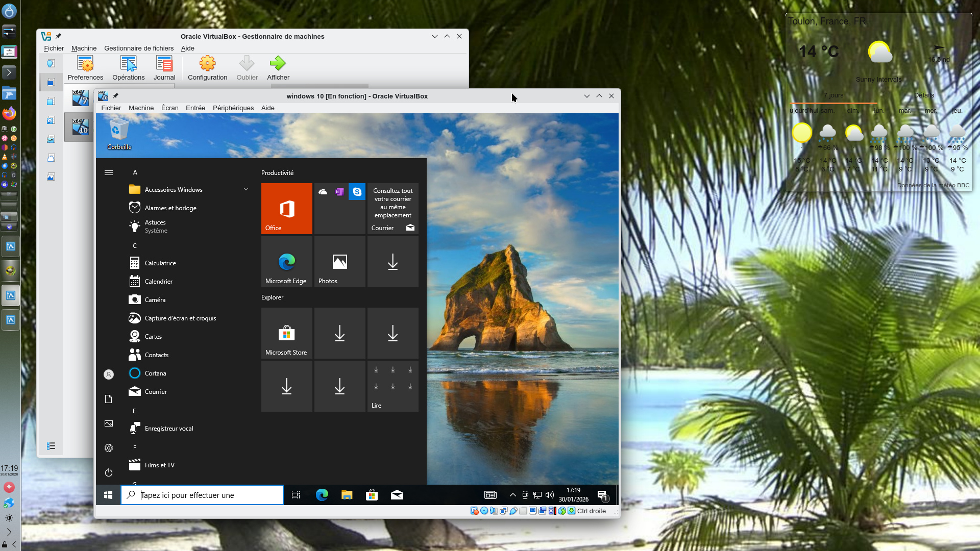Viewport: 980px width, 551px height.
Task: Open the Périphériques menu
Action: click(233, 108)
